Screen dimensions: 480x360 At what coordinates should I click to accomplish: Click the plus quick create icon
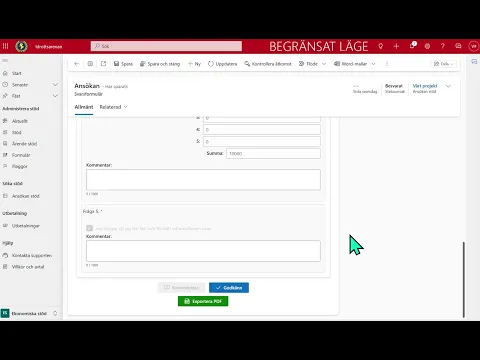click(396, 46)
